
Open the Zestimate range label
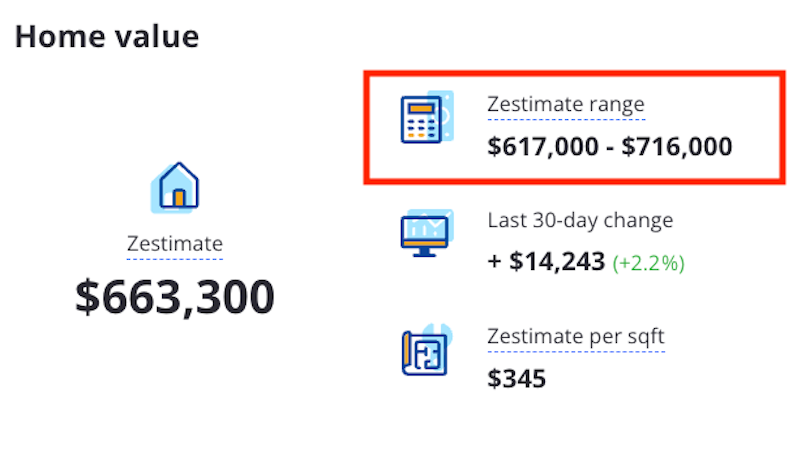click(x=565, y=105)
